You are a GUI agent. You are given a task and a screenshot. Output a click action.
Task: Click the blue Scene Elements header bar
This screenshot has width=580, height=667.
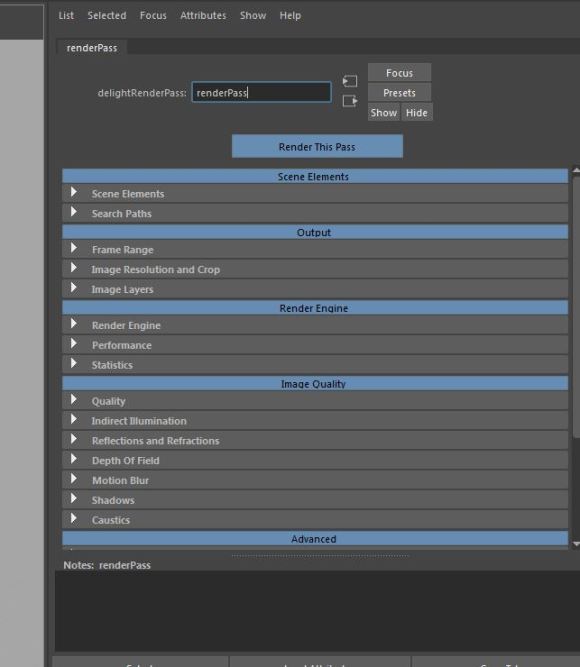315,176
